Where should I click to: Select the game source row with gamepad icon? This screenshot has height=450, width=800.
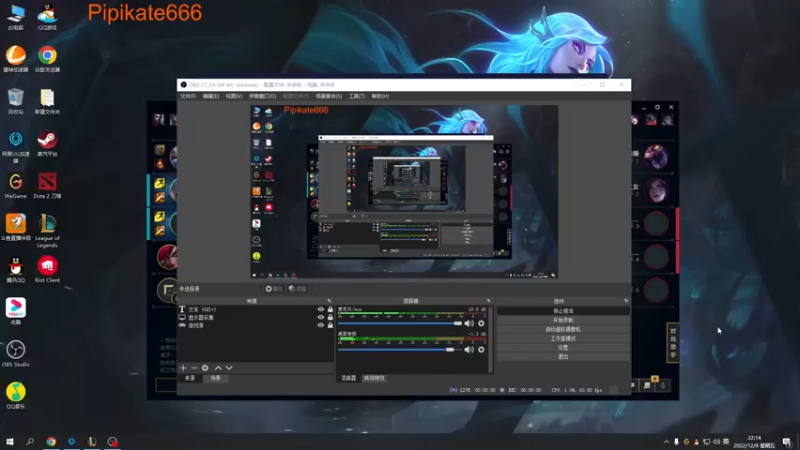coord(256,325)
